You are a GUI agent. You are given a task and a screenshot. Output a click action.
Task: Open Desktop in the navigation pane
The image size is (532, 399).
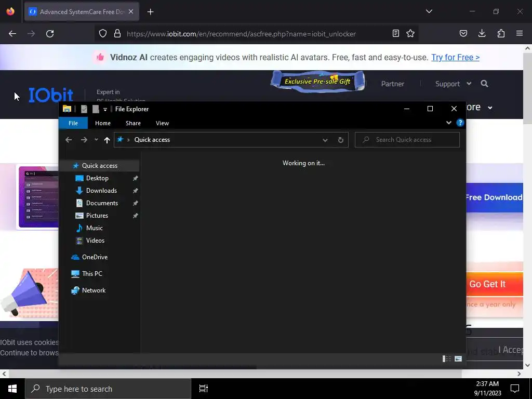pos(97,178)
